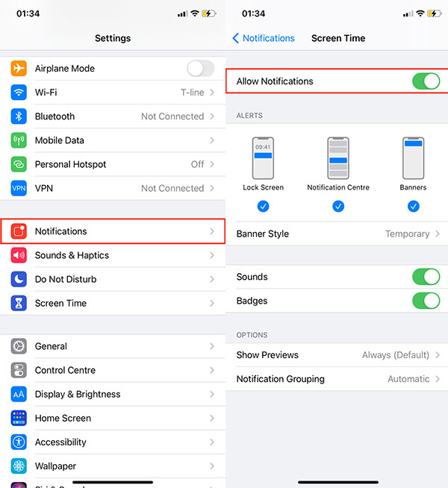This screenshot has height=488, width=448.
Task: Tap the Accessibility icon
Action: (x=19, y=442)
